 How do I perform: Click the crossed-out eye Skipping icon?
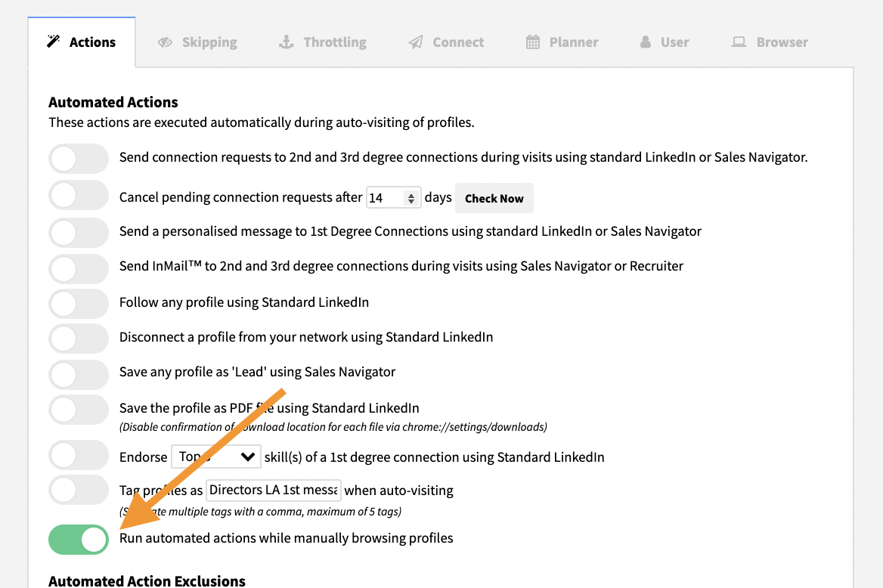[x=165, y=42]
